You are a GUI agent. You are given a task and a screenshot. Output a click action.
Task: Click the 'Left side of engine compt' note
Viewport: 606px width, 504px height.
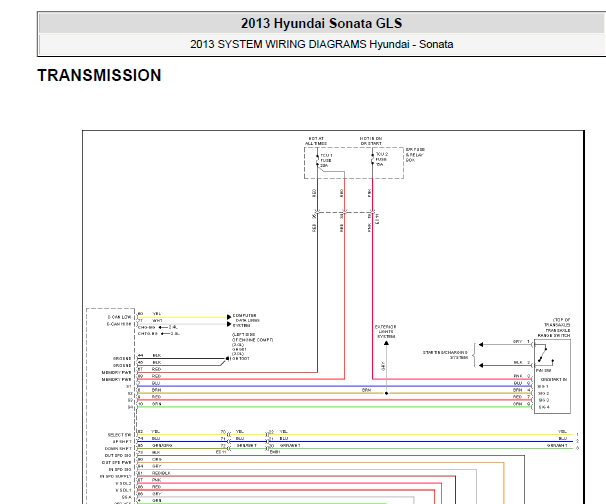pos(252,337)
